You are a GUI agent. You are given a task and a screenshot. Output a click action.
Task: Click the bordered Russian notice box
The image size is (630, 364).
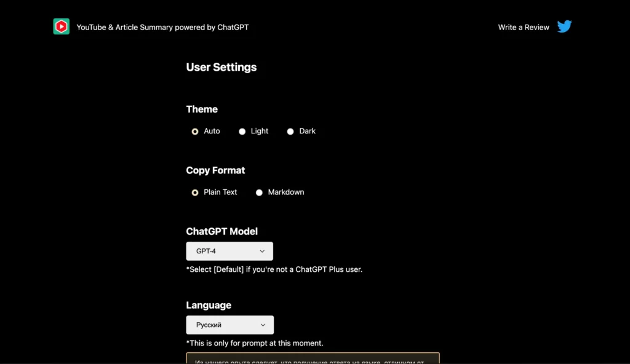[312, 357]
